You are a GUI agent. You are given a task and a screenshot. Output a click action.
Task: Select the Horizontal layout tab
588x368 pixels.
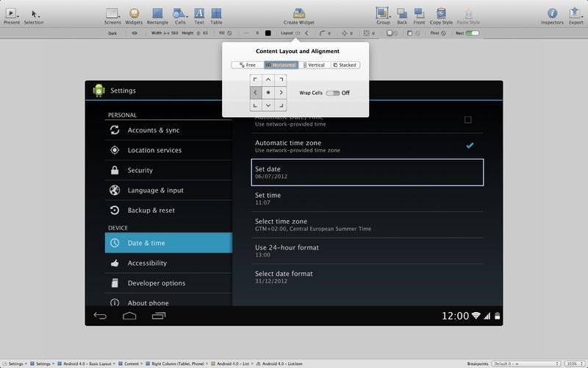pos(281,65)
